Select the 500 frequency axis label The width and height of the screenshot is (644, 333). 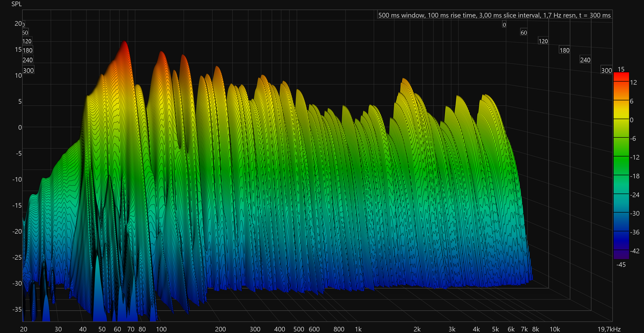pyautogui.click(x=299, y=329)
